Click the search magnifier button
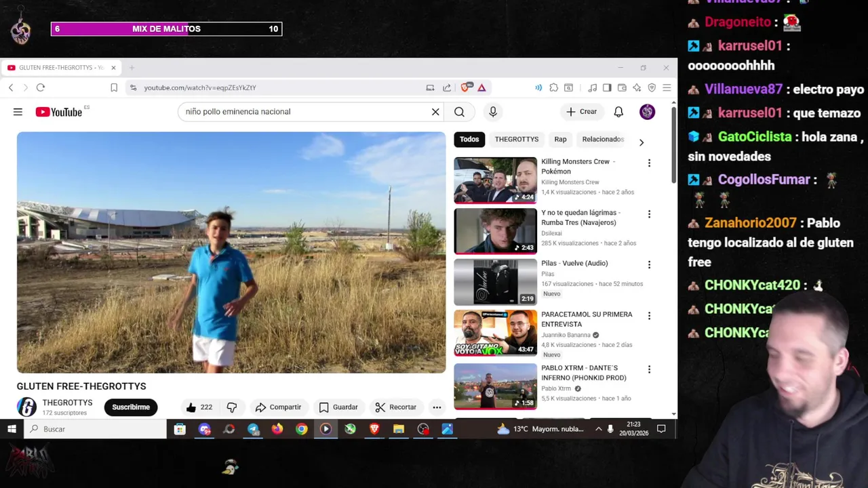 tap(459, 112)
